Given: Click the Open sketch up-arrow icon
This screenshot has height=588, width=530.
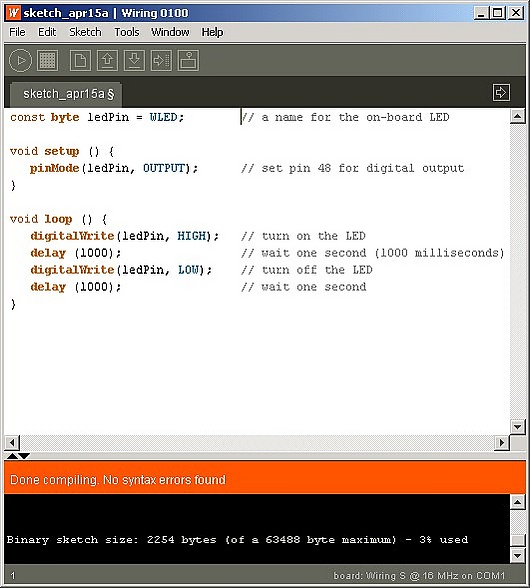Looking at the screenshot, I should pyautogui.click(x=108, y=60).
